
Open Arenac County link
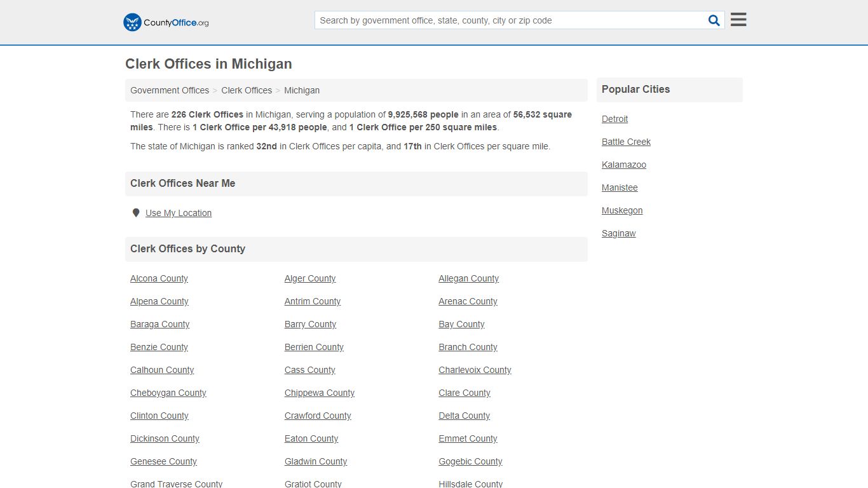click(468, 301)
